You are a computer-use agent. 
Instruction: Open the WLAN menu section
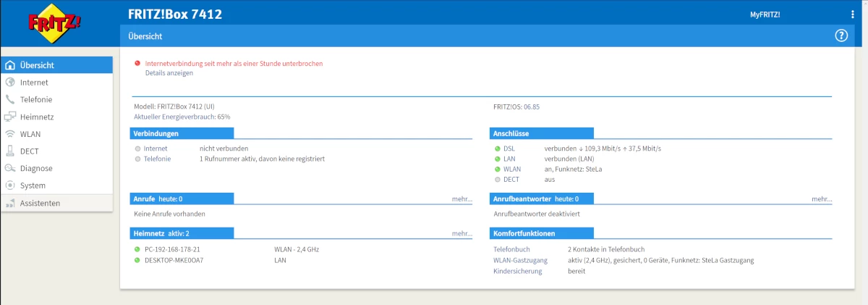(x=56, y=134)
